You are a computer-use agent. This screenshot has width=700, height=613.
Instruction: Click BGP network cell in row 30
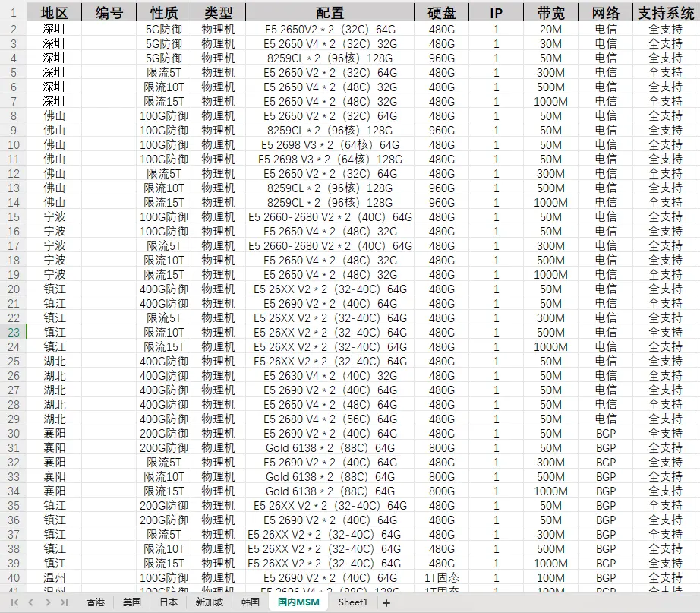605,434
